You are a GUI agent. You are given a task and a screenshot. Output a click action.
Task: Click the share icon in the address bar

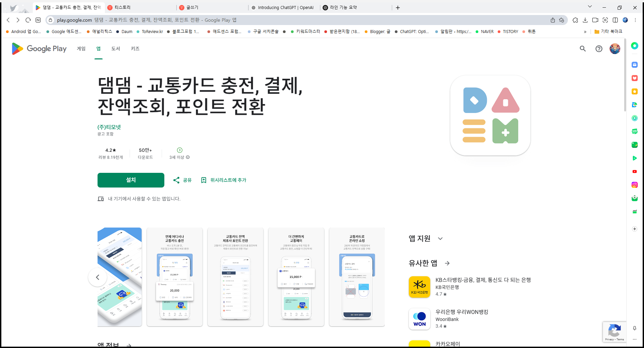(x=552, y=20)
